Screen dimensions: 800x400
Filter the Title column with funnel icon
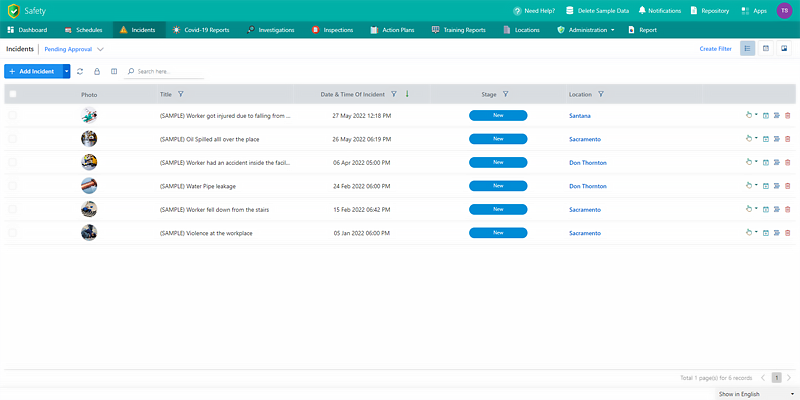point(180,94)
